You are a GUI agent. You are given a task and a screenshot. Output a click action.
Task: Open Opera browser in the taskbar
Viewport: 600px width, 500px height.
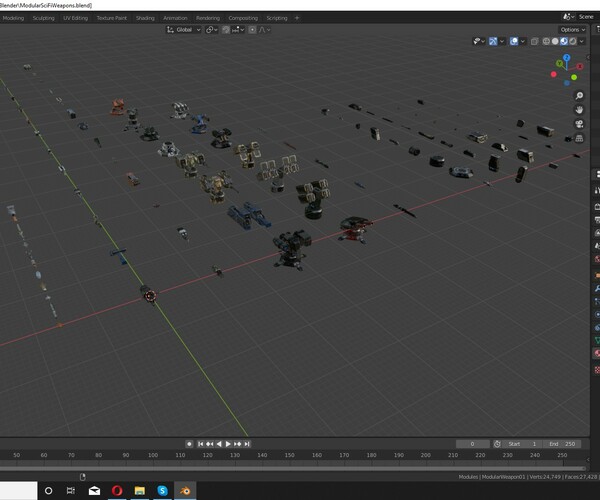click(118, 490)
